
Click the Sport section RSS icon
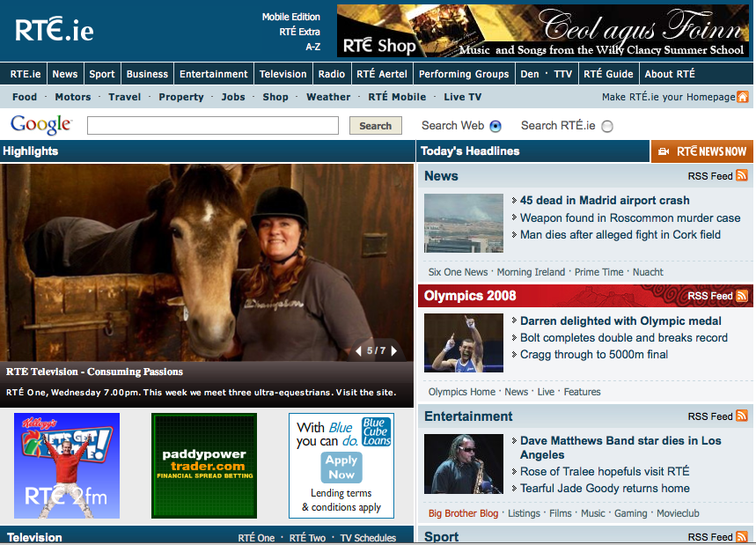tap(742, 536)
